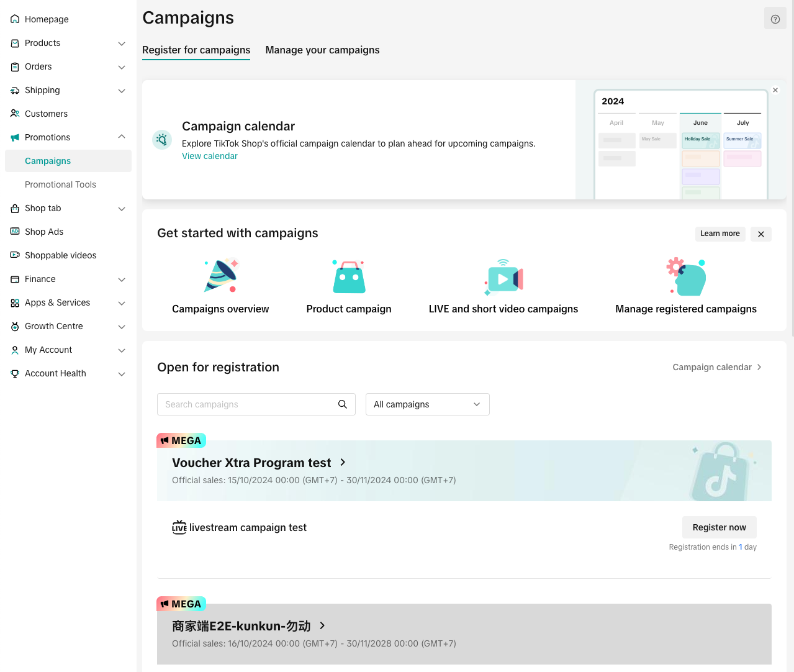Click the Product campaign shopping bag icon
The image size is (794, 672).
(349, 277)
